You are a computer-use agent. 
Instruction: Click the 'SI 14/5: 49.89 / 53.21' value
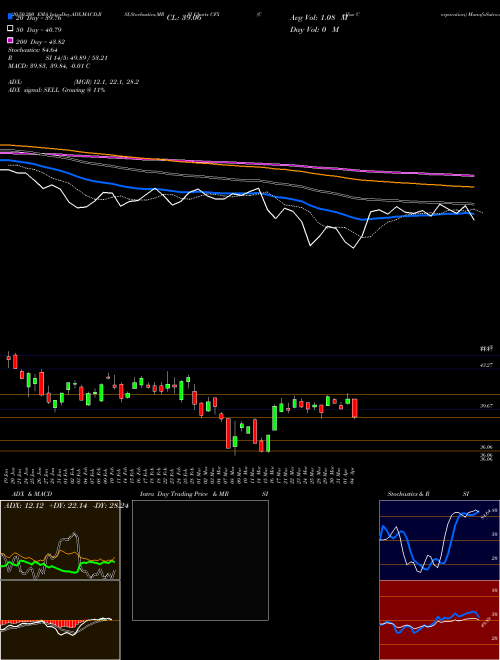pyautogui.click(x=77, y=58)
